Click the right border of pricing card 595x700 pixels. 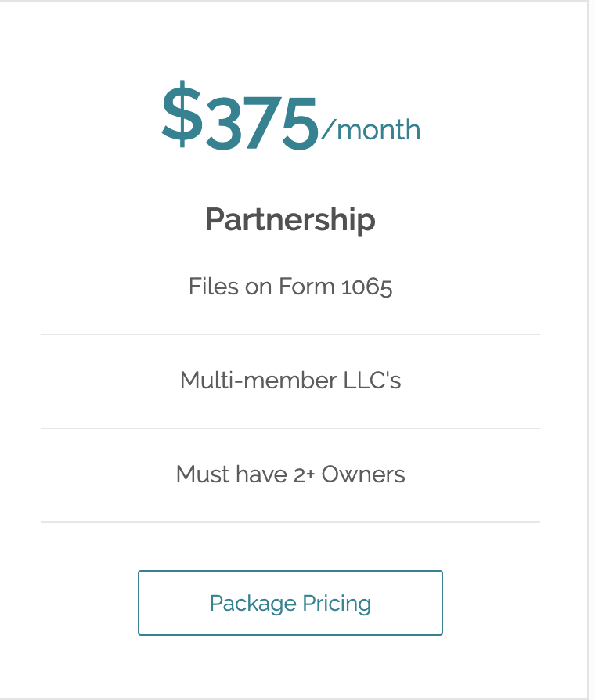click(588, 350)
